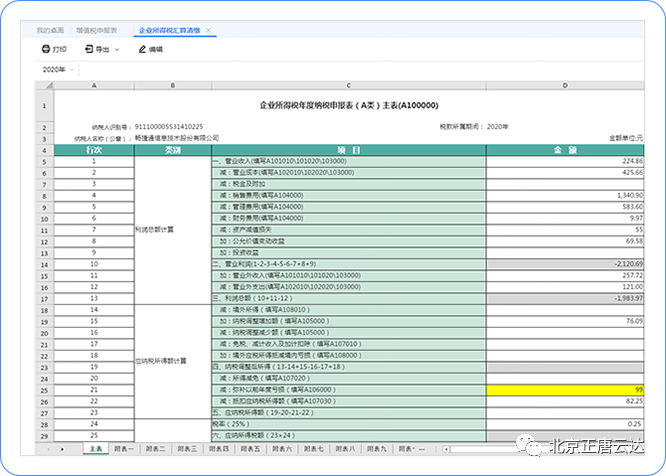Click the 减：财务费用 item cell
This screenshot has height=476, width=666.
coord(349,219)
